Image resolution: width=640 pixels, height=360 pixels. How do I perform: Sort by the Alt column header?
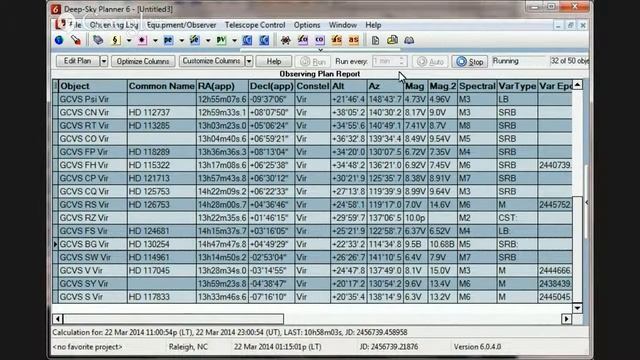click(349, 86)
